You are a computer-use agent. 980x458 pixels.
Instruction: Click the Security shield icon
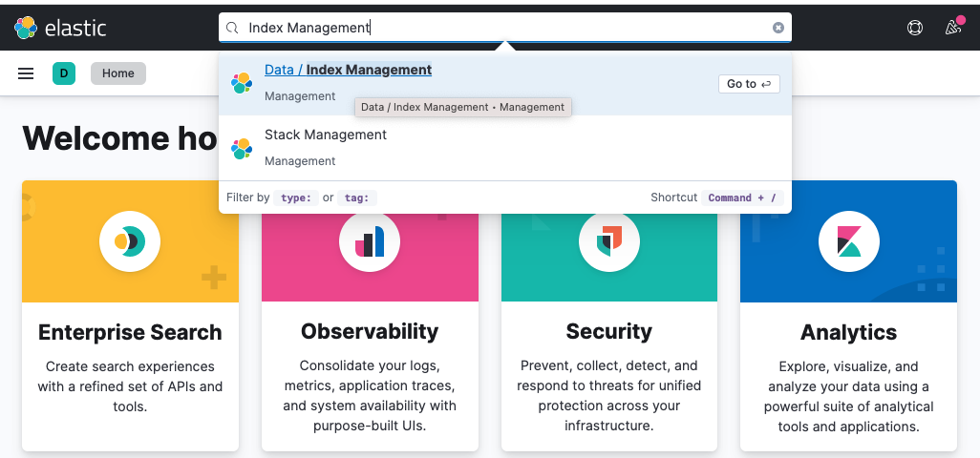point(609,241)
